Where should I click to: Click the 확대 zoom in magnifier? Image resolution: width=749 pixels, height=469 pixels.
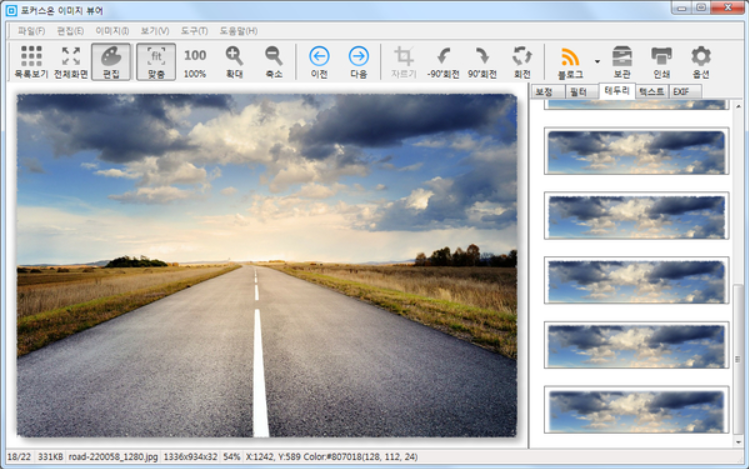pos(234,61)
